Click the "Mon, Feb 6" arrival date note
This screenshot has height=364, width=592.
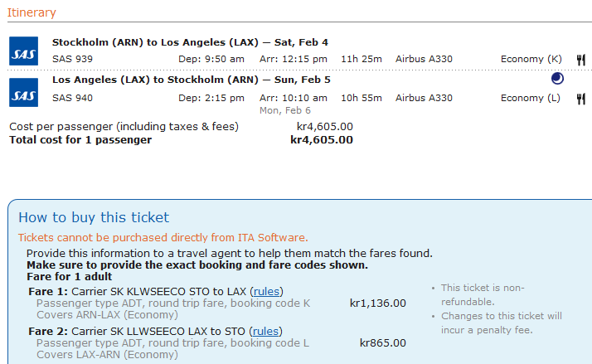285,110
